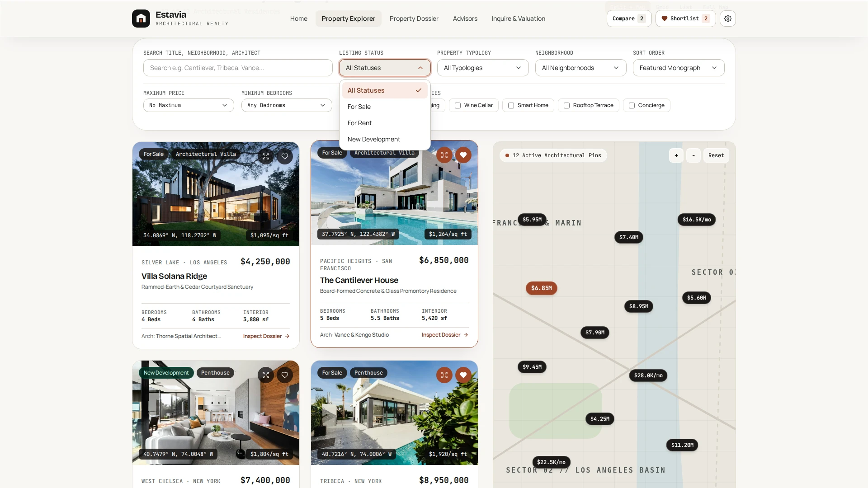This screenshot has height=488, width=868.
Task: Enable the Wine Cellar checkbox
Action: point(458,105)
